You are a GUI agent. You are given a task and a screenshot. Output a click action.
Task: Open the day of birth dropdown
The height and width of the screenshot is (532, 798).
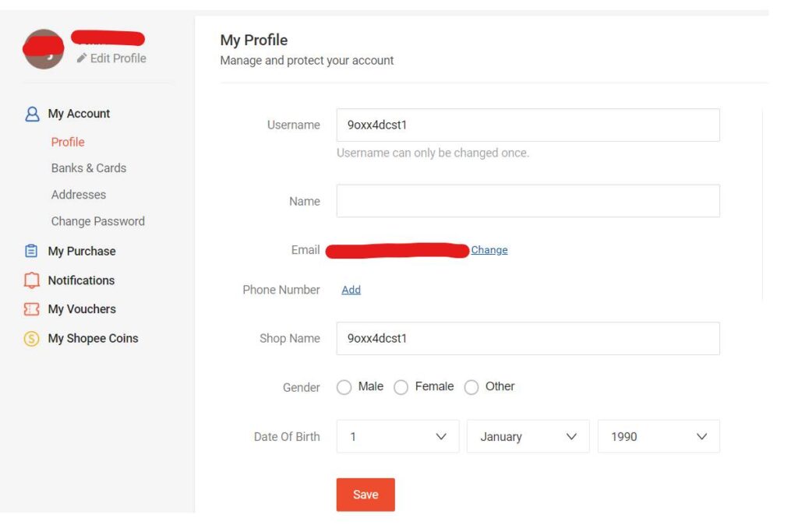point(397,436)
